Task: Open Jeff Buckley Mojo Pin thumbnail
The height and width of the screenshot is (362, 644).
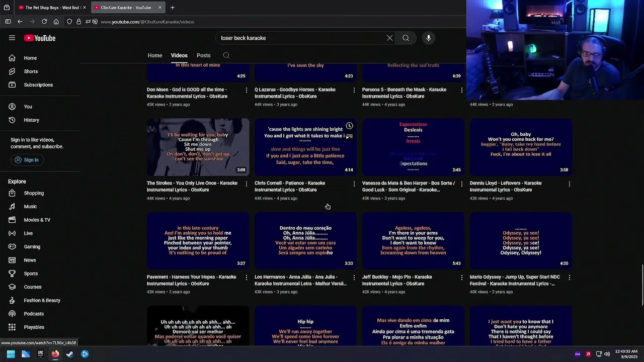Action: [413, 241]
